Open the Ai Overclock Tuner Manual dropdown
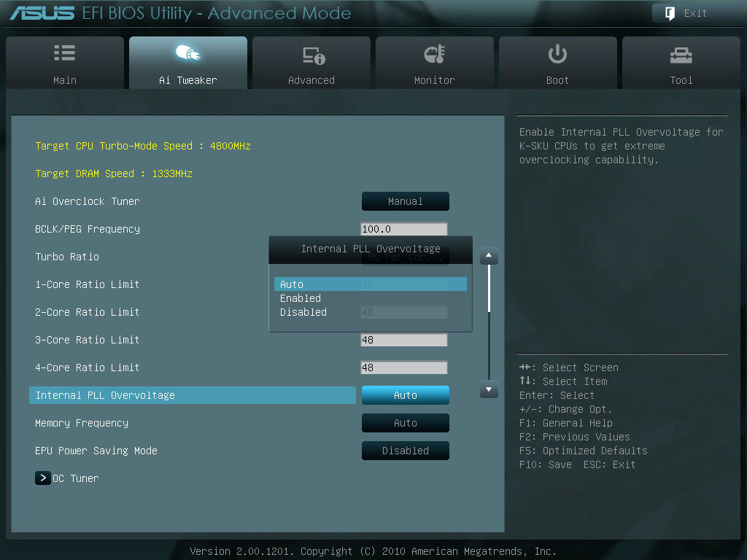Image resolution: width=747 pixels, height=560 pixels. point(406,201)
